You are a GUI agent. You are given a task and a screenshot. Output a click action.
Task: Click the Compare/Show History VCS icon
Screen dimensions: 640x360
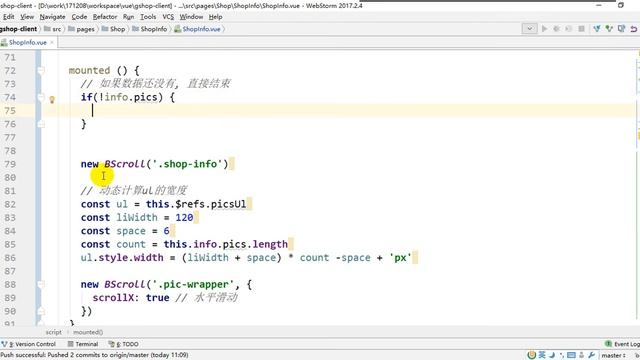[x=621, y=29]
